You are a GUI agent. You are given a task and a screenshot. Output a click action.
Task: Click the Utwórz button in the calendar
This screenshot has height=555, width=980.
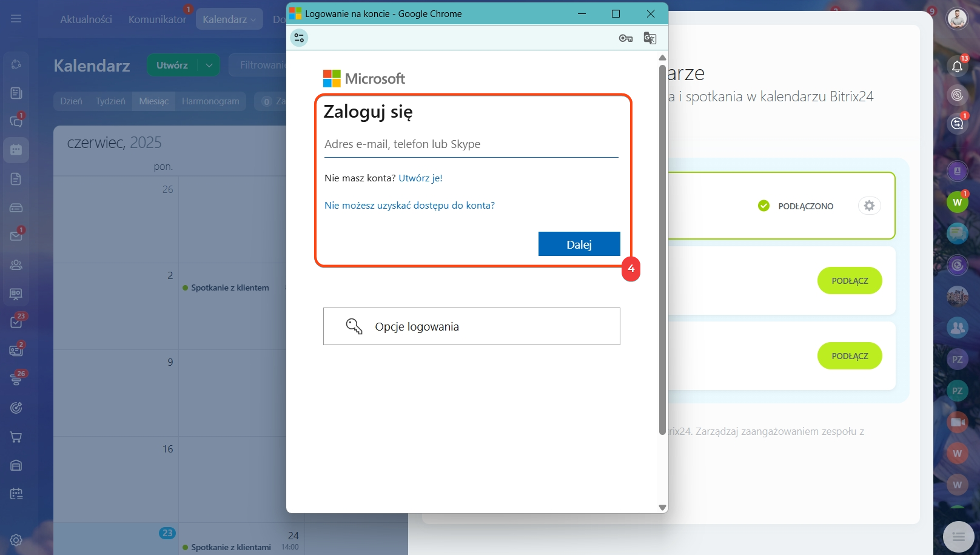(x=172, y=65)
